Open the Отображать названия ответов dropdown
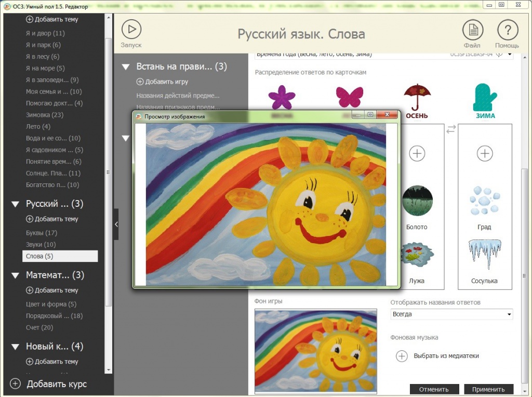Screen dimensions: 532x397 (451, 314)
